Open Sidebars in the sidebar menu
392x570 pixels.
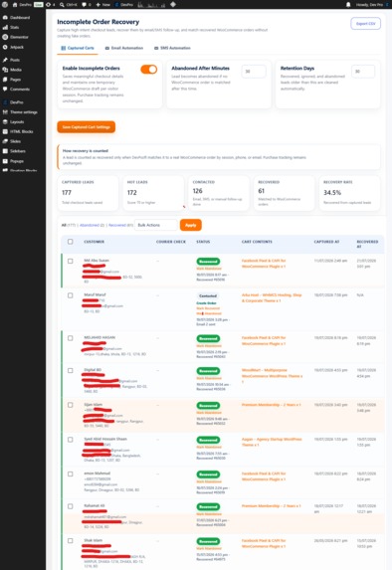(18, 151)
